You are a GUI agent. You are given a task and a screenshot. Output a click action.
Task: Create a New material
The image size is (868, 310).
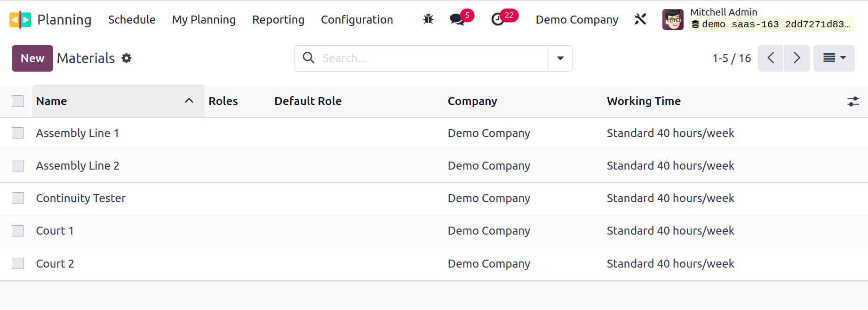click(x=32, y=58)
